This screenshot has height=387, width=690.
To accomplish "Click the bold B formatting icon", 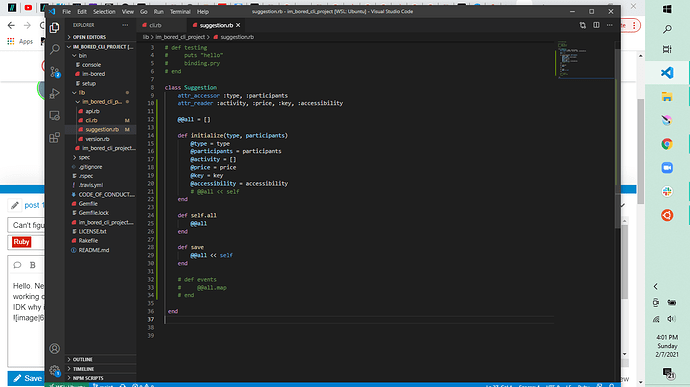I will coord(33,265).
